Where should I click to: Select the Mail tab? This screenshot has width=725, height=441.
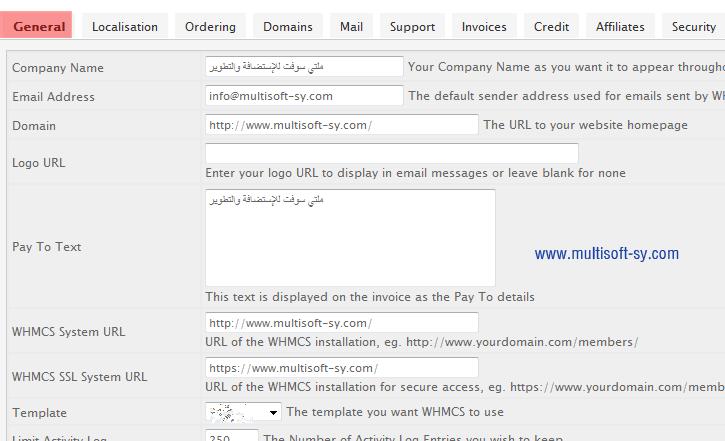[351, 26]
